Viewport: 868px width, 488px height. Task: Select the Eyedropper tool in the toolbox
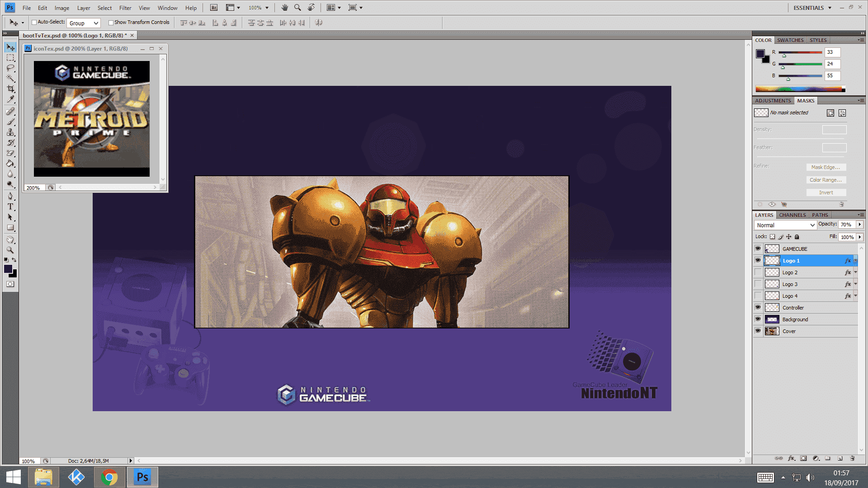pos(10,99)
